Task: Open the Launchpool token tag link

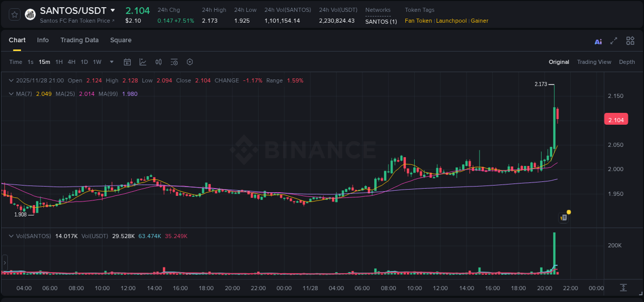Action: 451,21
